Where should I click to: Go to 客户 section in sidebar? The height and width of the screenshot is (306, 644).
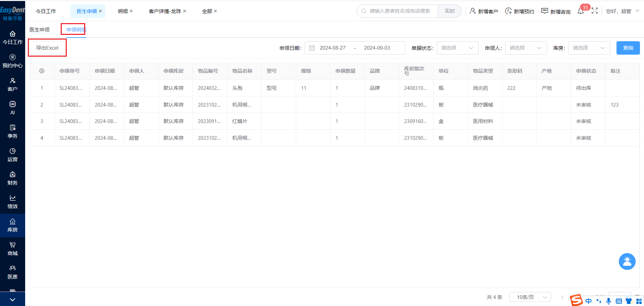[12, 84]
